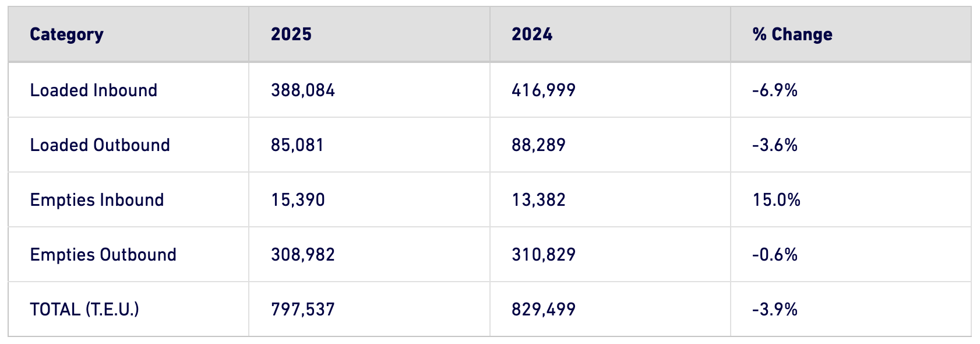Select the Loaded Inbound row label
Screen dimensions: 980x344
tap(94, 90)
